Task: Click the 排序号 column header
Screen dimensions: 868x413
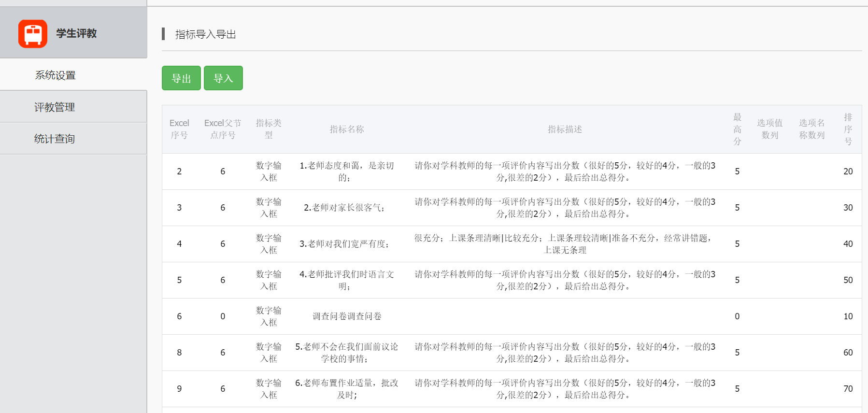Action: click(x=848, y=129)
